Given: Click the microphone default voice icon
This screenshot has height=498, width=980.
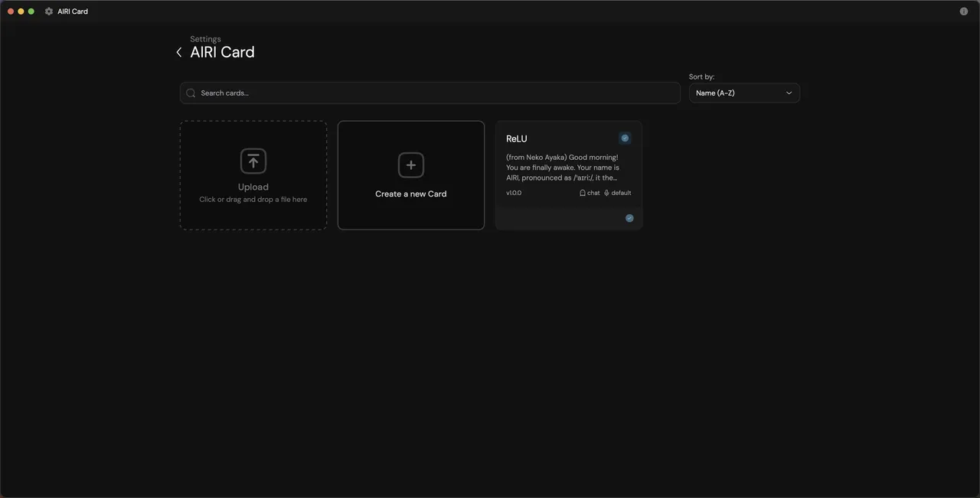Looking at the screenshot, I should coord(606,193).
